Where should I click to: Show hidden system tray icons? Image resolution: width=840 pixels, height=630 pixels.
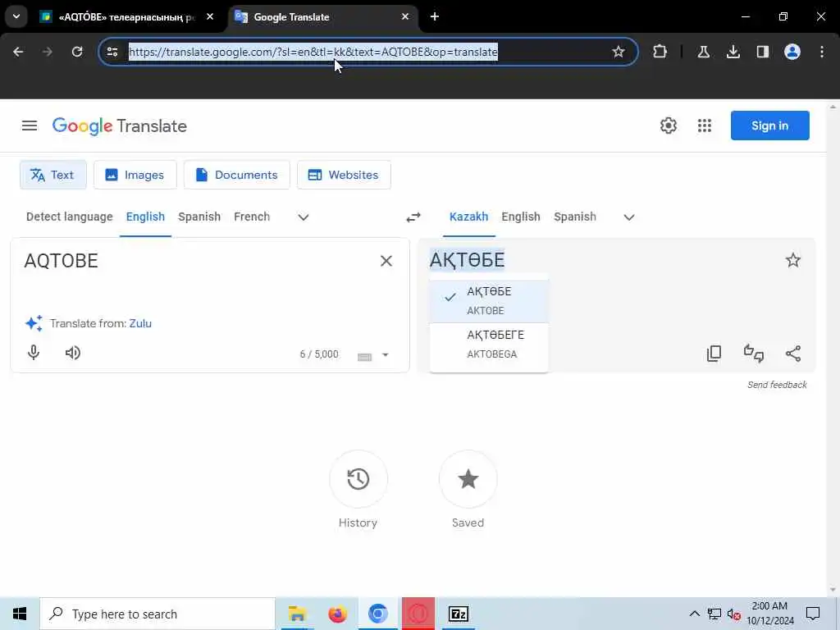point(694,614)
